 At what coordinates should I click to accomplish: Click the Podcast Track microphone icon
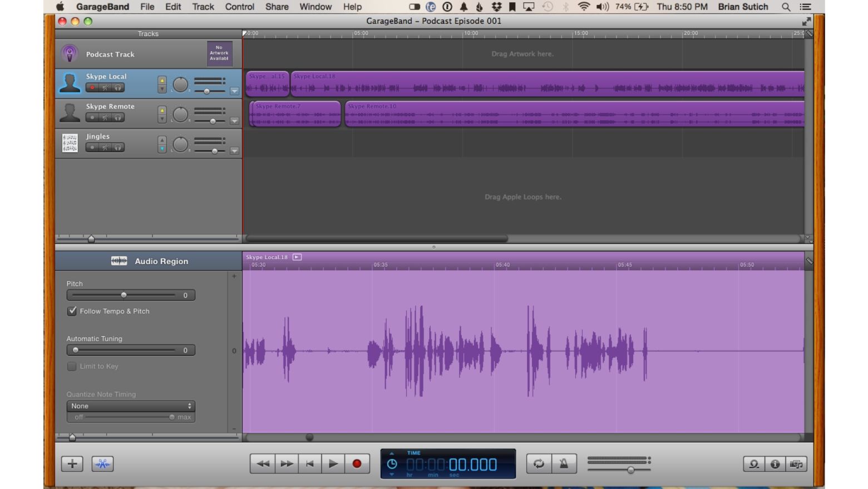click(x=70, y=54)
